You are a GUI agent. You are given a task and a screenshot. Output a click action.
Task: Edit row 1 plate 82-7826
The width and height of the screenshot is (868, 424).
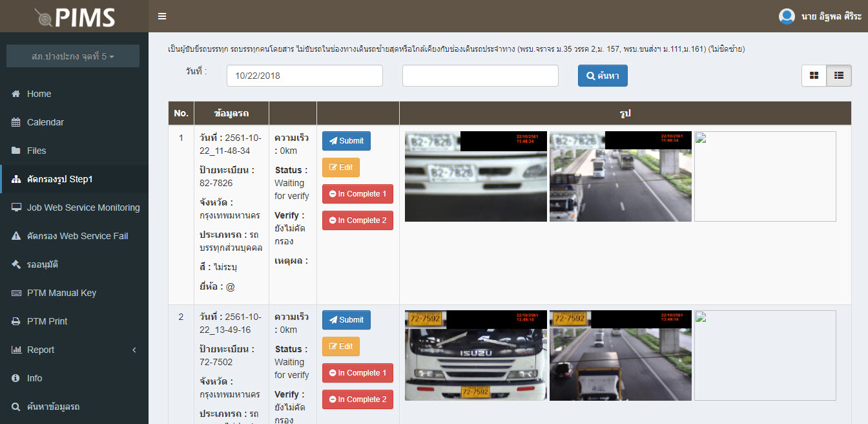click(341, 167)
